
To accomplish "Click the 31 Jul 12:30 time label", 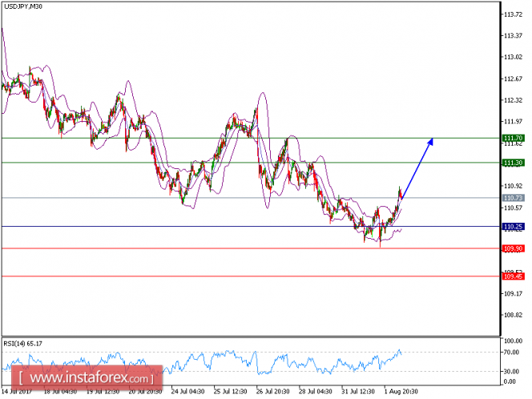I will [x=358, y=392].
